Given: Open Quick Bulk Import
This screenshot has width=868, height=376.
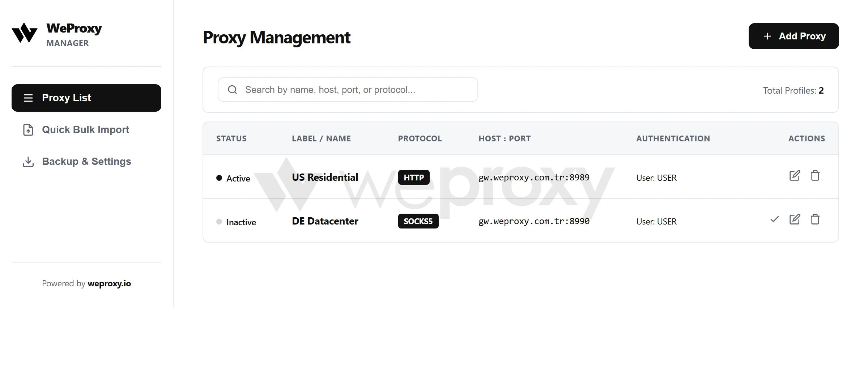Looking at the screenshot, I should pos(86,130).
